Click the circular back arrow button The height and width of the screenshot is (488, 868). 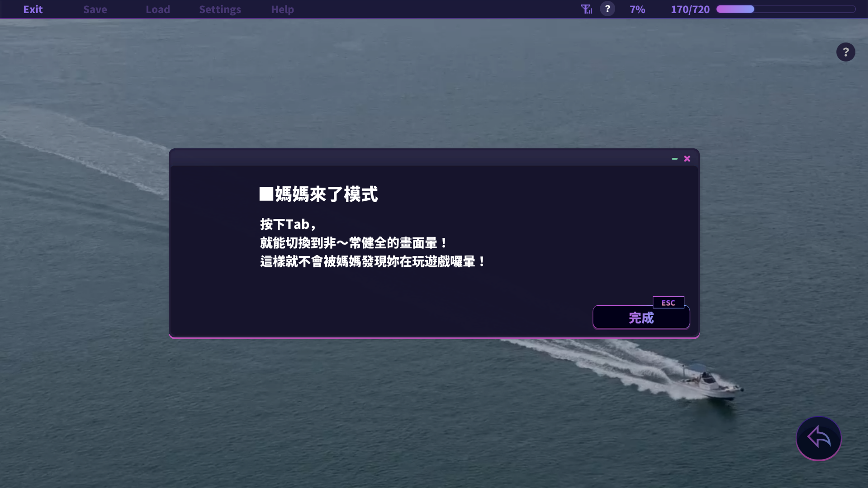pos(818,438)
